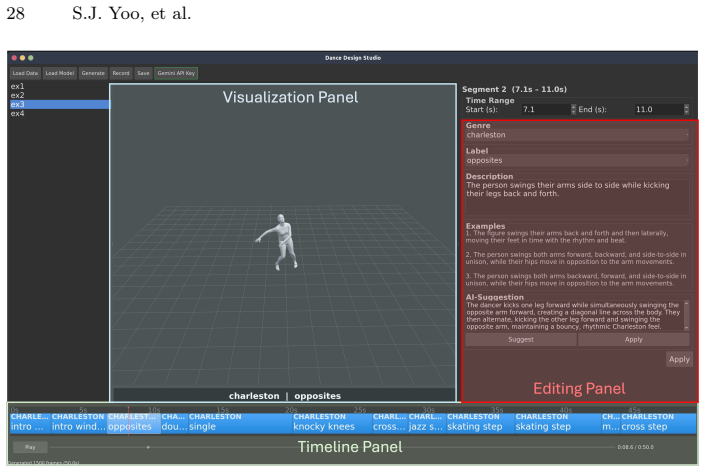Select the 'single' timeline segment
This screenshot has width=705, height=472.
pyautogui.click(x=240, y=423)
